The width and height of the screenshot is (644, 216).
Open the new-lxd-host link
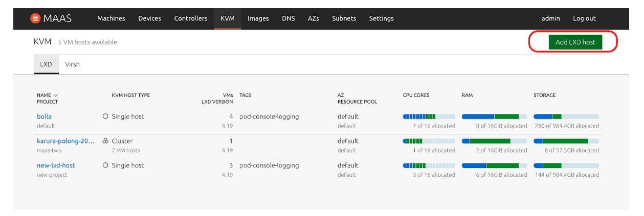[x=56, y=165]
